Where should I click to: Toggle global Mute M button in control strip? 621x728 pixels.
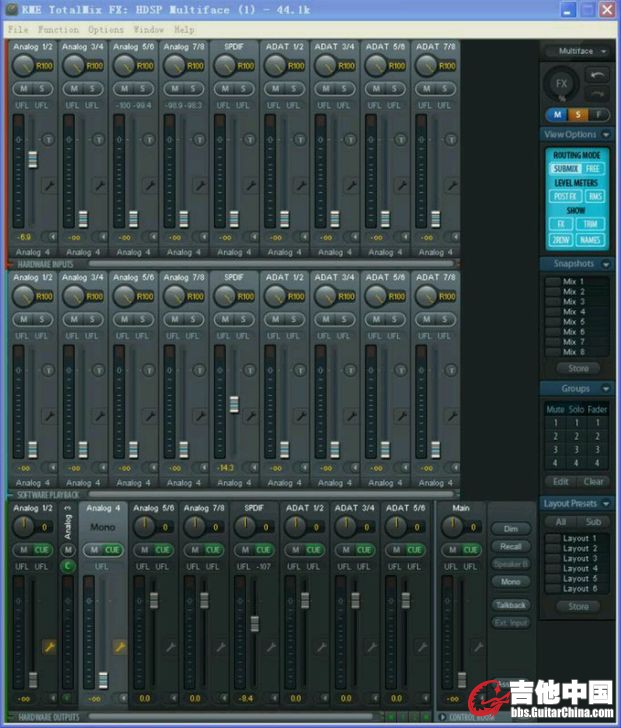point(557,114)
